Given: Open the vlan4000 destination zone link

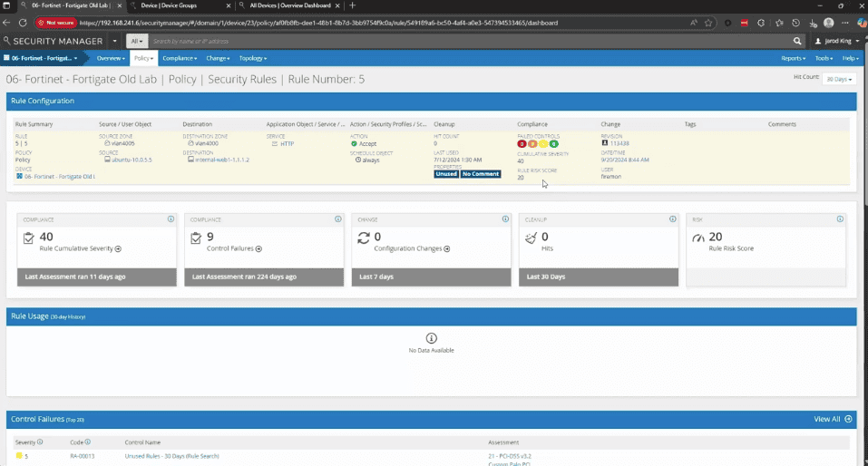Looking at the screenshot, I should coord(207,143).
